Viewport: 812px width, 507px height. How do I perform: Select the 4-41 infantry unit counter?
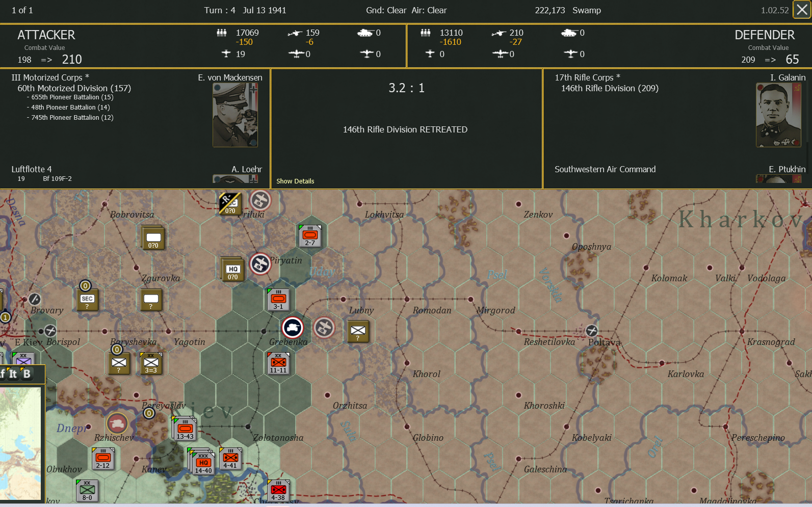[230, 459]
